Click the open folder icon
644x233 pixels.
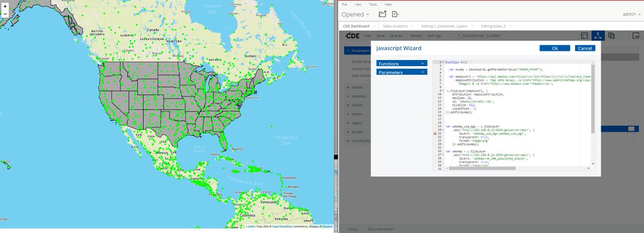383,14
